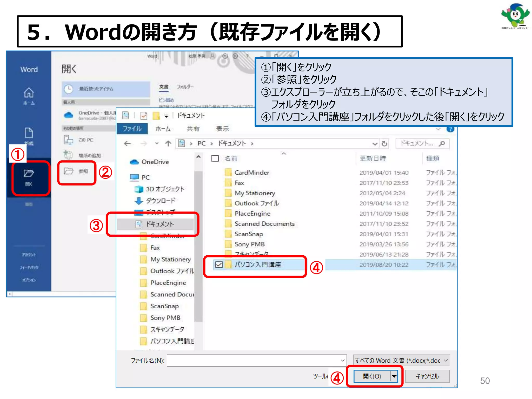Open Downloads folder in navigation pane
The height and width of the screenshot is (399, 532).
[155, 201]
